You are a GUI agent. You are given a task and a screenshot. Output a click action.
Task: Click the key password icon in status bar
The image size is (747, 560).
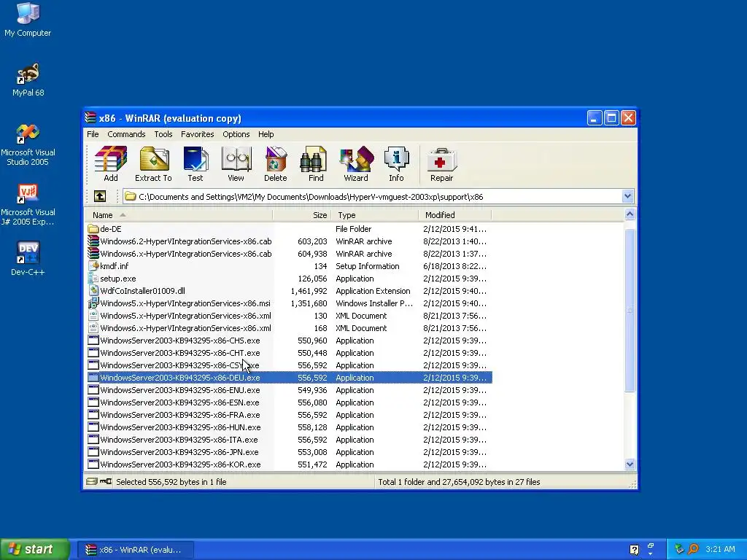point(106,481)
